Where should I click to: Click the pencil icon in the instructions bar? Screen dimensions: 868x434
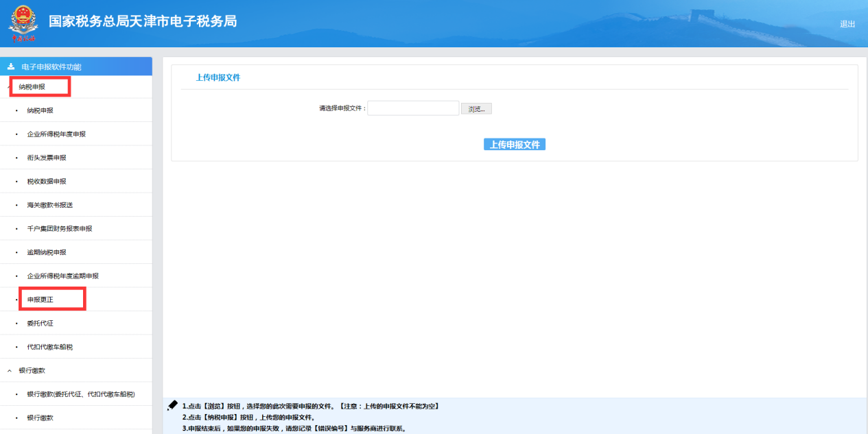[x=173, y=405]
